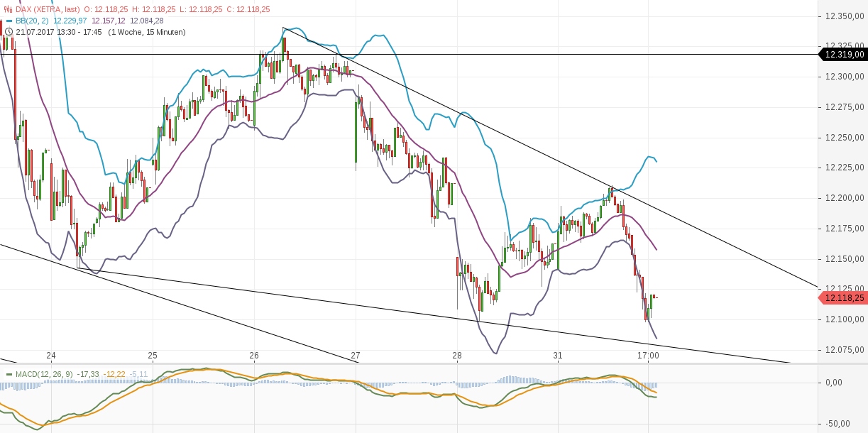This screenshot has width=868, height=433.
Task: Click the candlestick symbol icon beside DAX legend
Action: [x=7, y=10]
